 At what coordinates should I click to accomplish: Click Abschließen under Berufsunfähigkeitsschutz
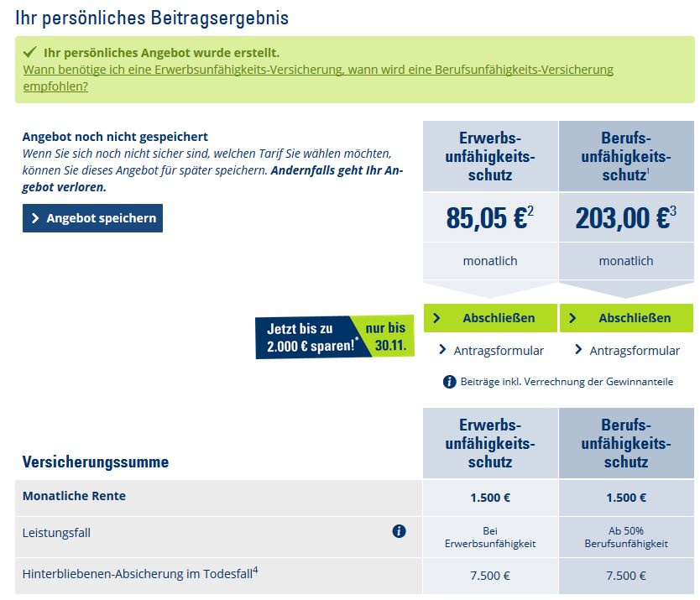(626, 318)
